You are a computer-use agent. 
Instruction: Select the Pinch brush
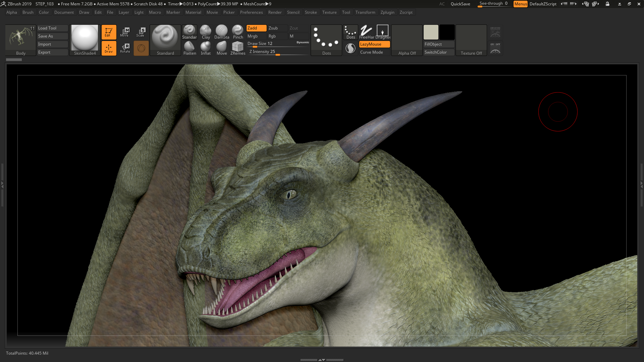pos(238,32)
